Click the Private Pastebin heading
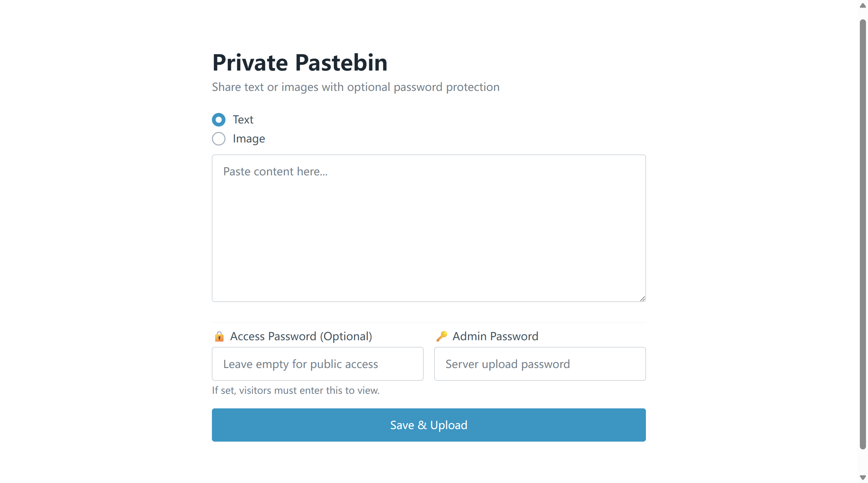Screen dimensions: 868x483 click(x=300, y=62)
